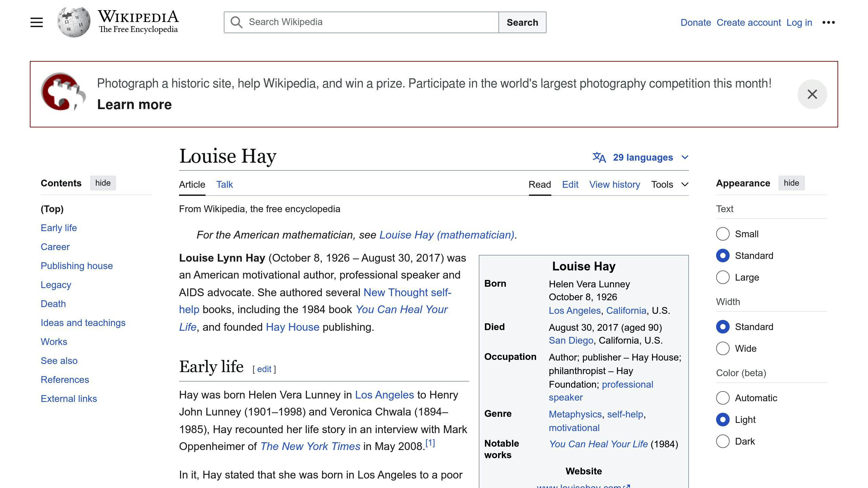Select Wide width option
The width and height of the screenshot is (868, 488).
723,348
